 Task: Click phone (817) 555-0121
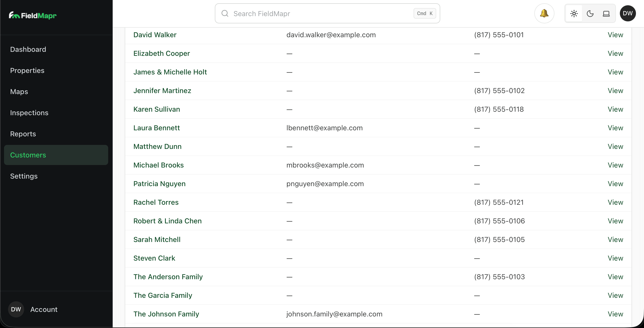tap(499, 202)
